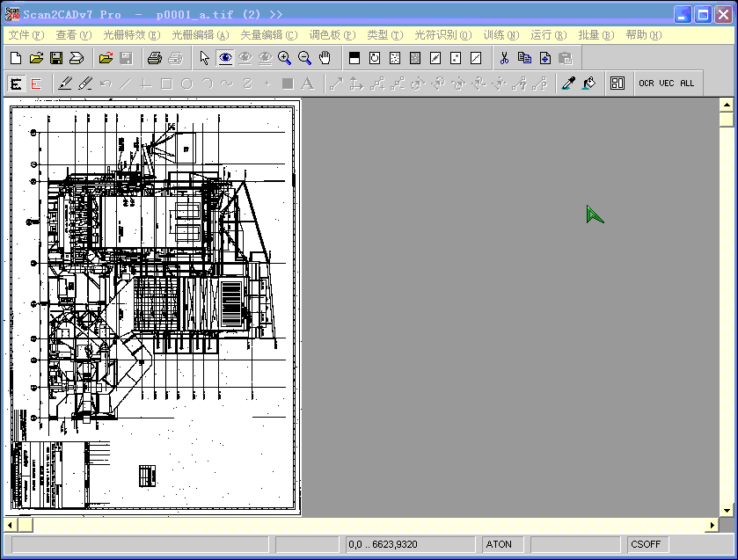Click the Zoom In magnifier
Screen dimensions: 738x560
click(285, 58)
